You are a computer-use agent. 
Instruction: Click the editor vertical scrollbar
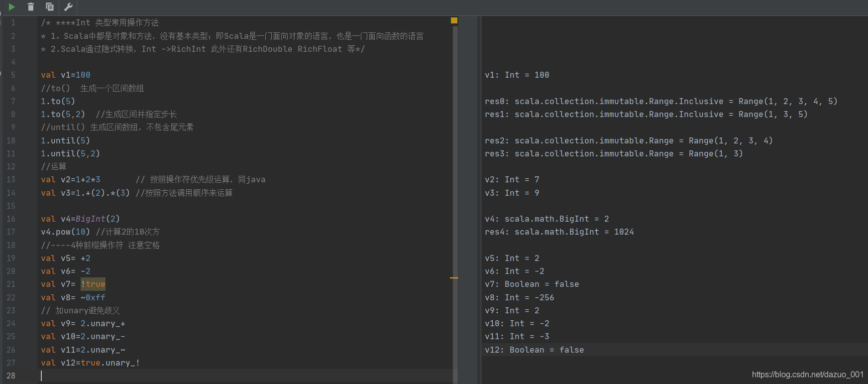pyautogui.click(x=455, y=204)
